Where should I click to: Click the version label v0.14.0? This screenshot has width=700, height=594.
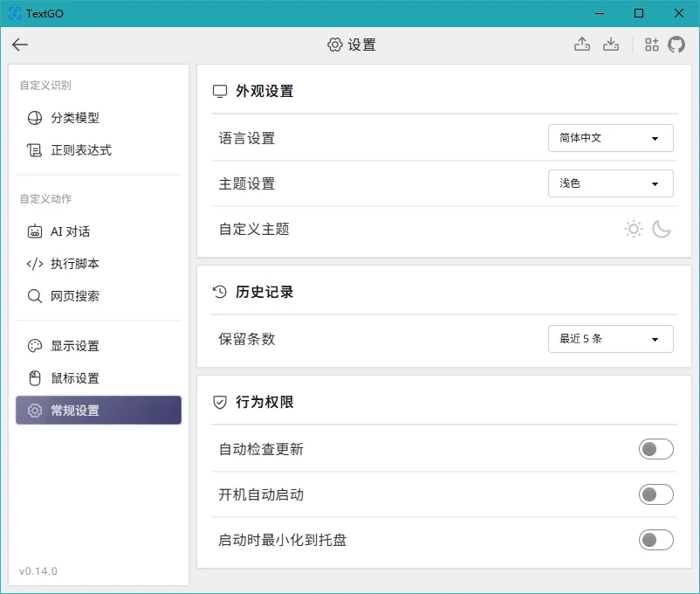[38, 570]
